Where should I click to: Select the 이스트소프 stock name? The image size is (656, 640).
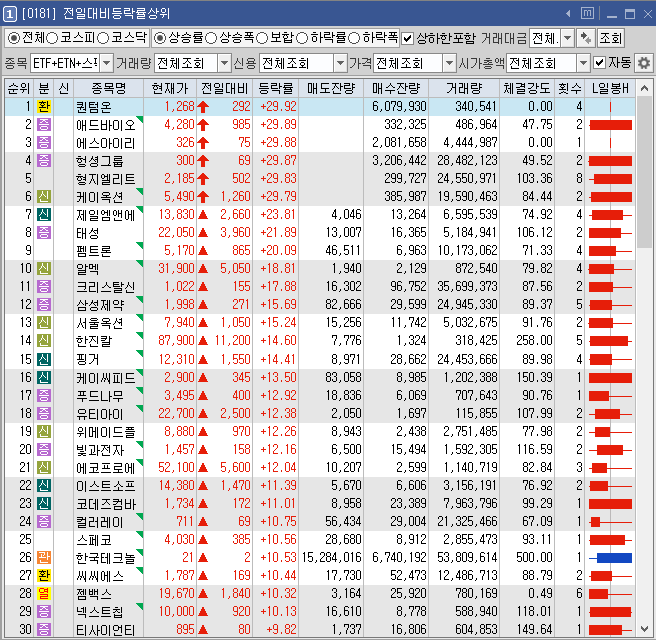click(105, 486)
